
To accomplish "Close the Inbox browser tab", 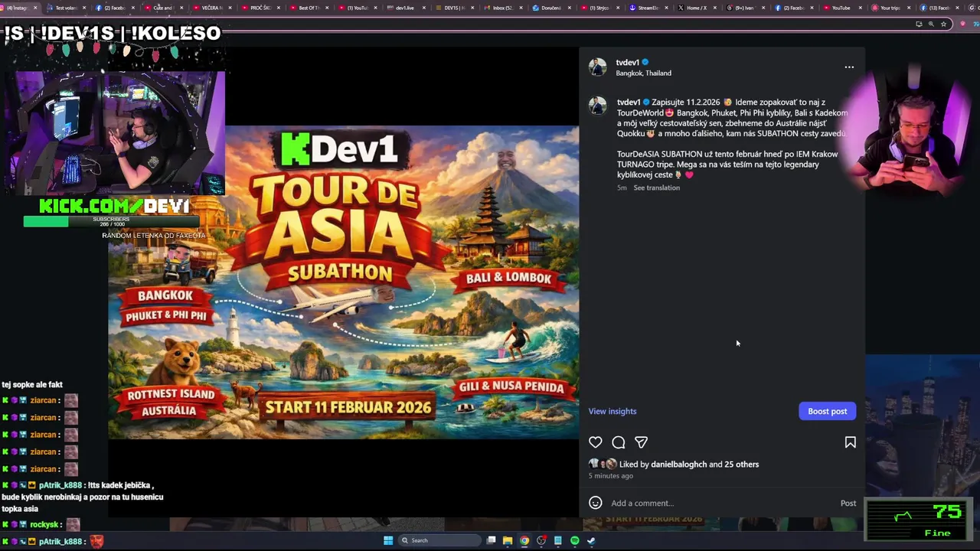I will point(521,8).
